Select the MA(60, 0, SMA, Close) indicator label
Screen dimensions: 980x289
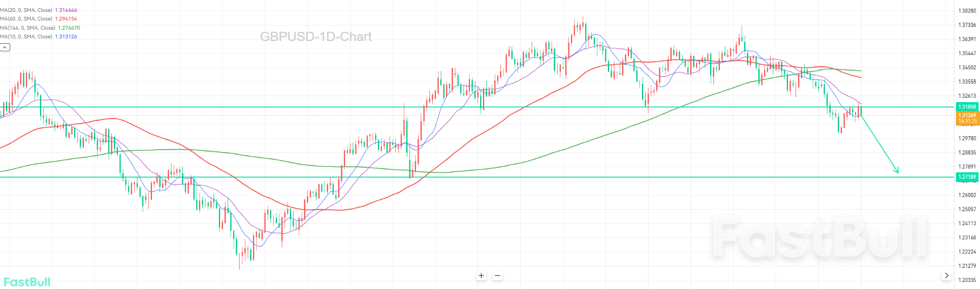click(27, 19)
